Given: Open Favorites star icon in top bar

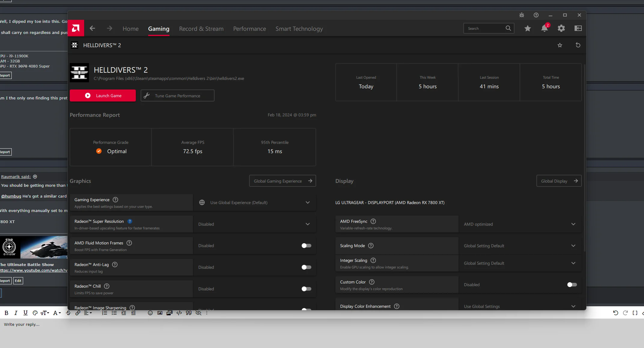Looking at the screenshot, I should (x=528, y=28).
